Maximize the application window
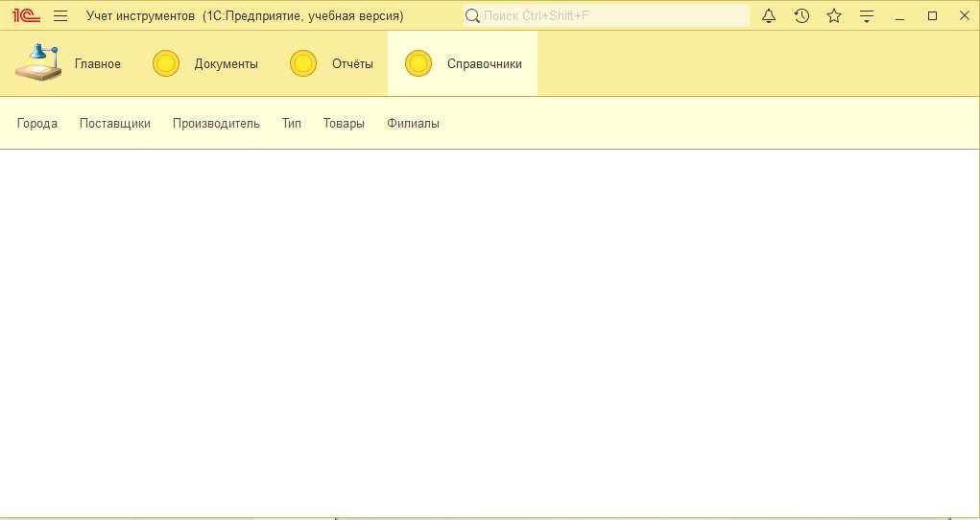 933,16
